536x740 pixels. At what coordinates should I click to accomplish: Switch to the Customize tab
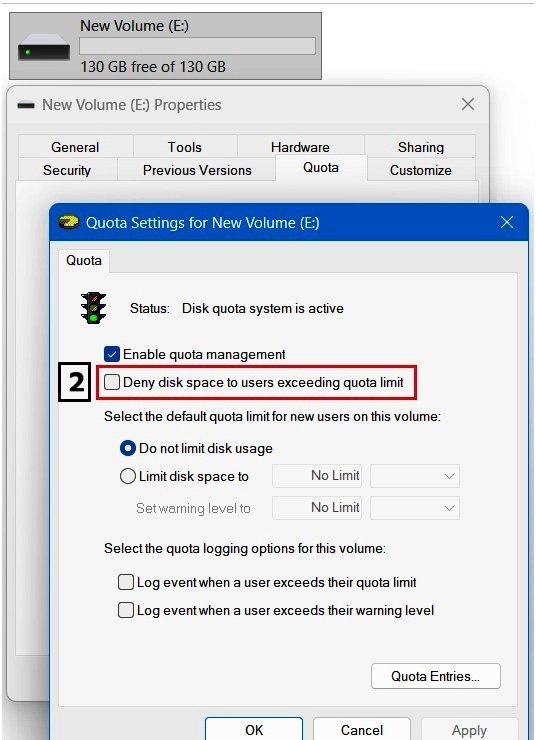(x=421, y=170)
